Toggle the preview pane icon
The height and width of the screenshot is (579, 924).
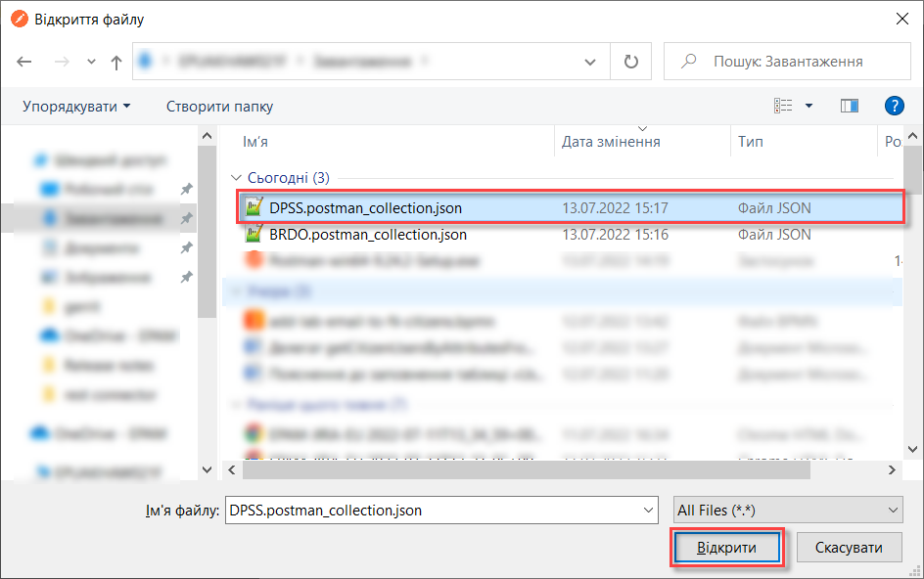850,106
